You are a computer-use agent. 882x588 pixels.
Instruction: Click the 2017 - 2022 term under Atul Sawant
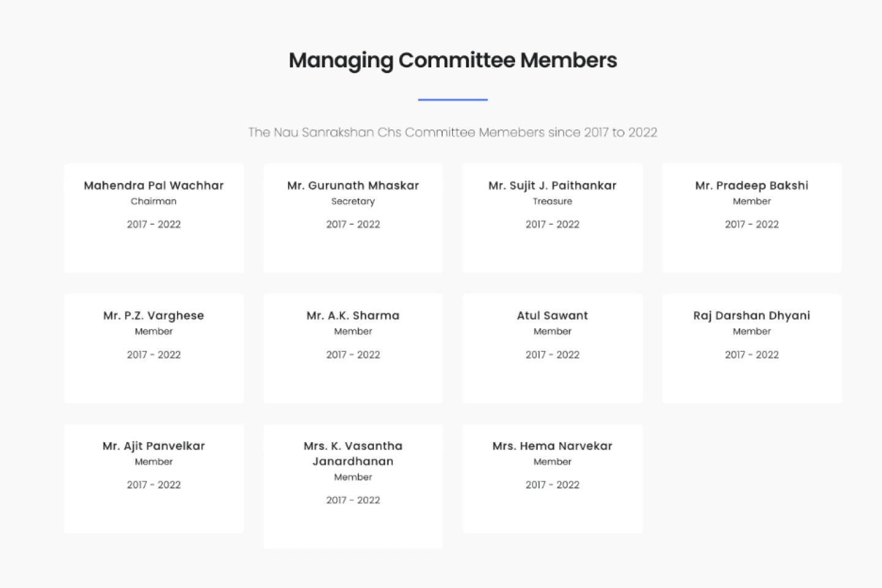point(552,355)
